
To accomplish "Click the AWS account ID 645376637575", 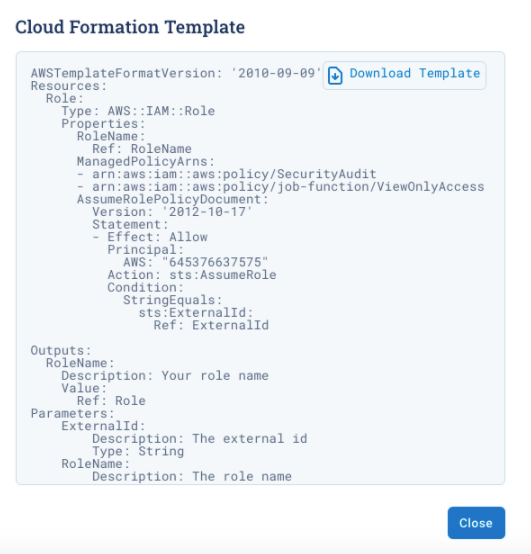I will (215, 262).
